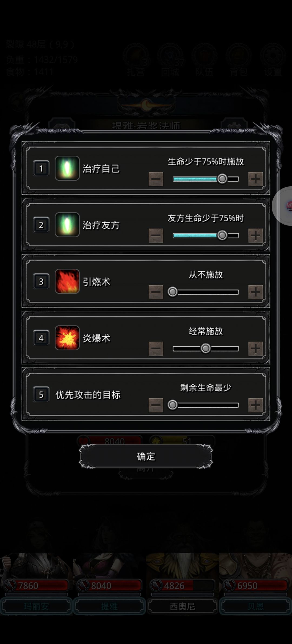Image resolution: width=292 pixels, height=644 pixels.
Task: Confirm settings with 确定 button
Action: 146,456
